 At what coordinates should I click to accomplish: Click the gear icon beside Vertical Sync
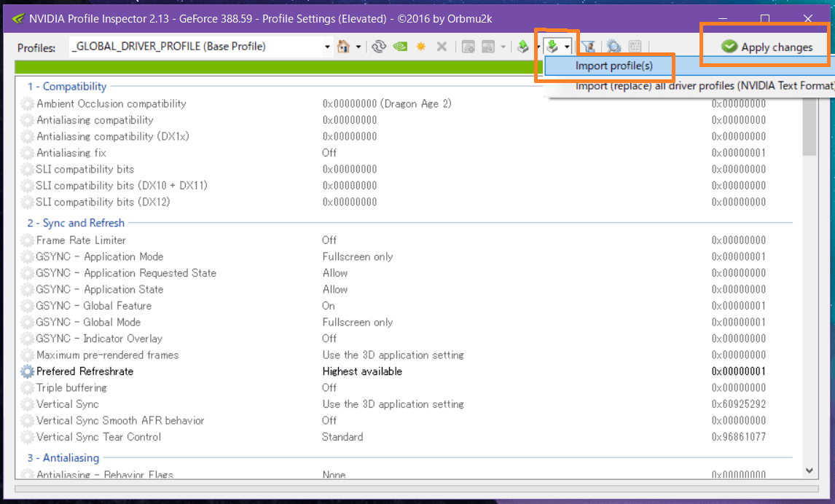pyautogui.click(x=27, y=404)
